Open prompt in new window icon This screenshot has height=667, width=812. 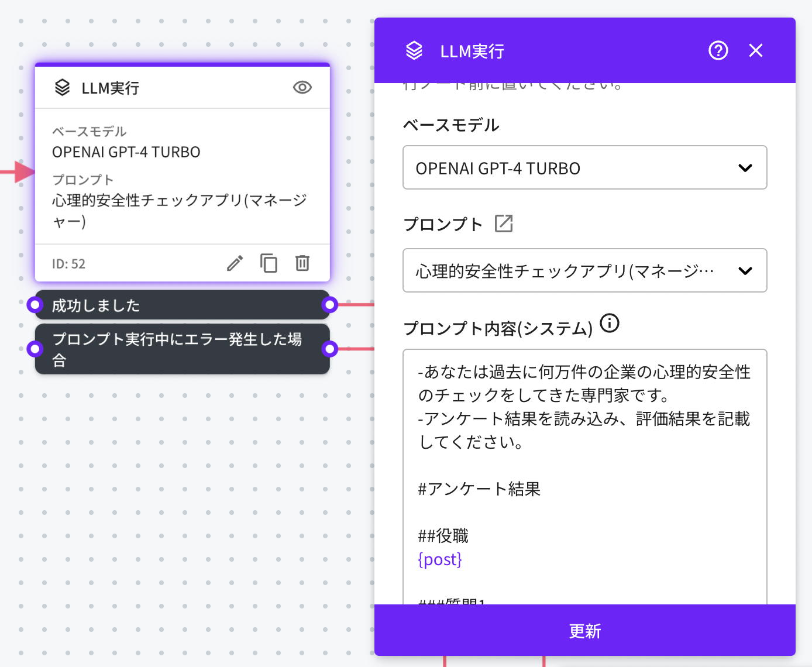[503, 224]
